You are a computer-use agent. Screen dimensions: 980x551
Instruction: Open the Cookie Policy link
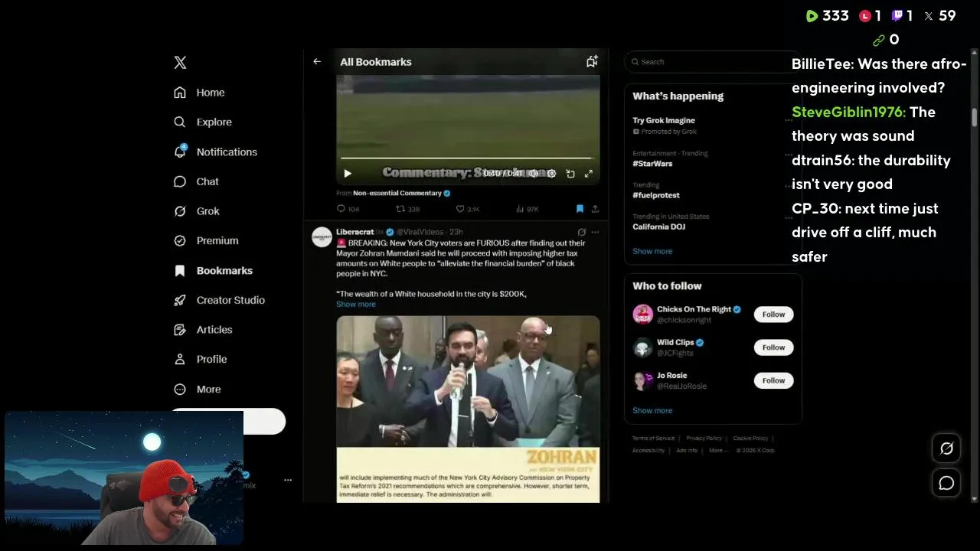point(750,439)
